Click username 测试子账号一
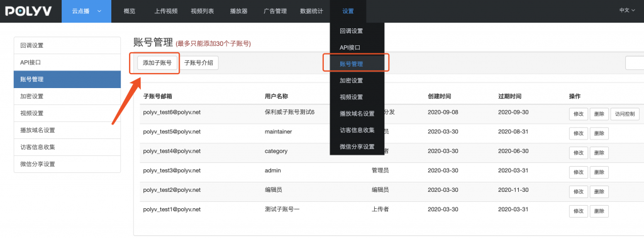Screen dimensions: 644x239 click(x=282, y=209)
